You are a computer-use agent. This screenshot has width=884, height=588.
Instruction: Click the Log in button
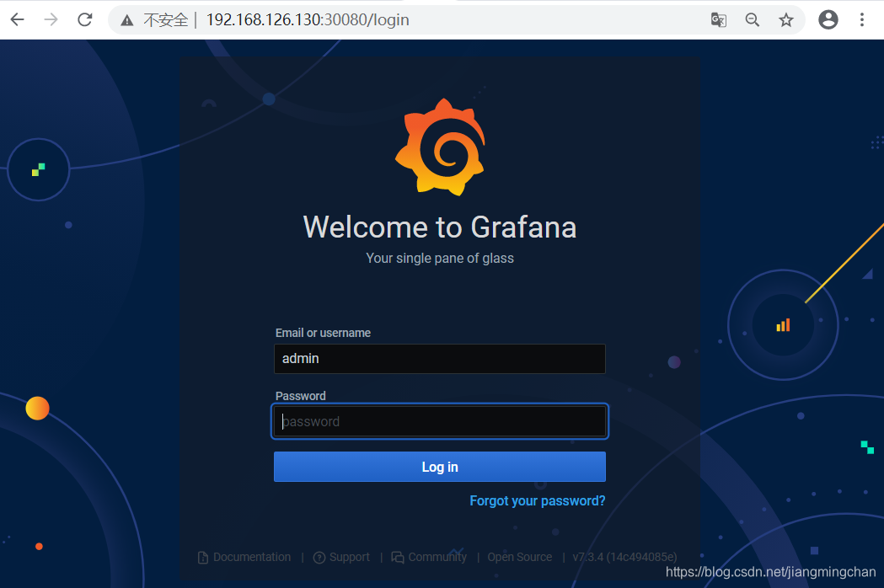(440, 467)
